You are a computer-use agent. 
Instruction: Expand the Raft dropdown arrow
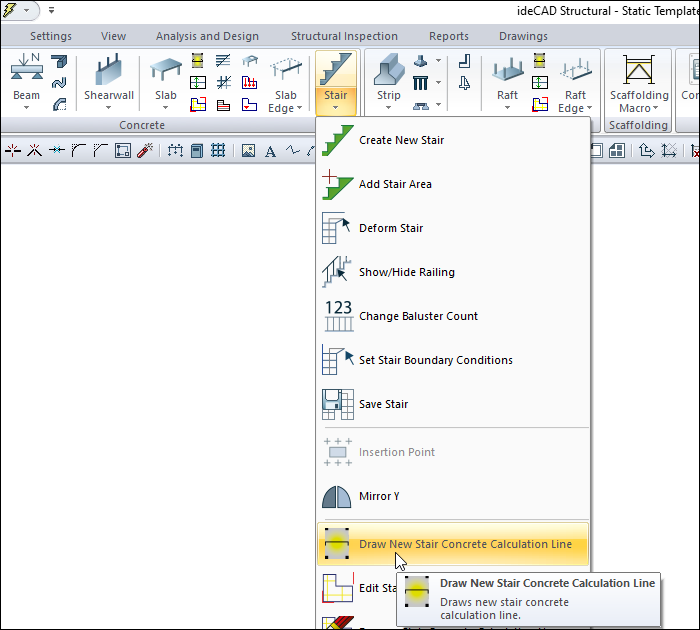point(507,108)
